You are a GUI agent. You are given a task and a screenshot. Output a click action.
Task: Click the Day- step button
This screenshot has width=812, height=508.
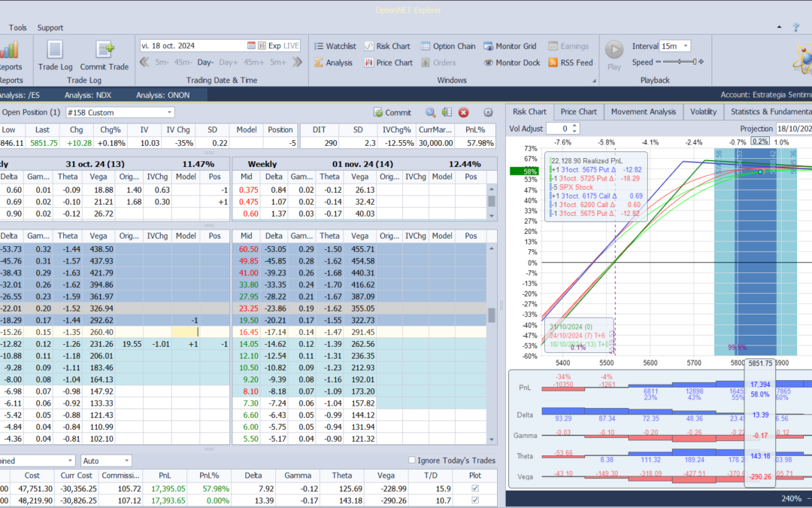coord(205,62)
